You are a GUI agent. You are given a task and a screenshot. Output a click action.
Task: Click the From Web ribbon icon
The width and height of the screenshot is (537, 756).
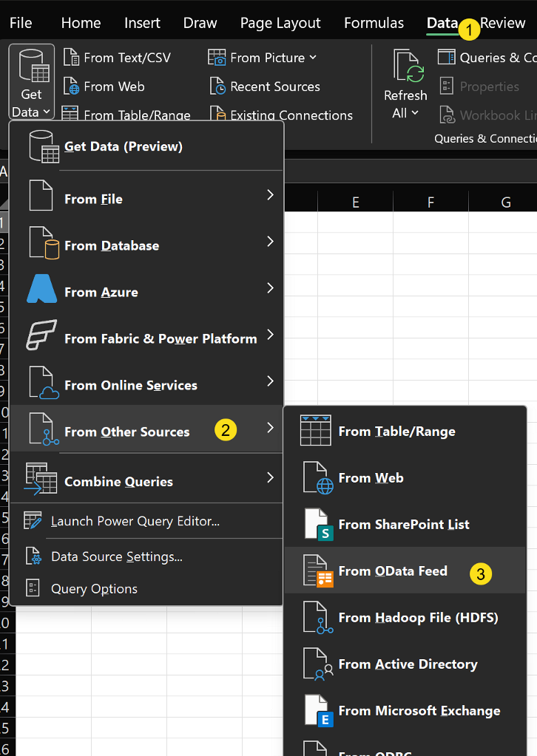click(72, 86)
